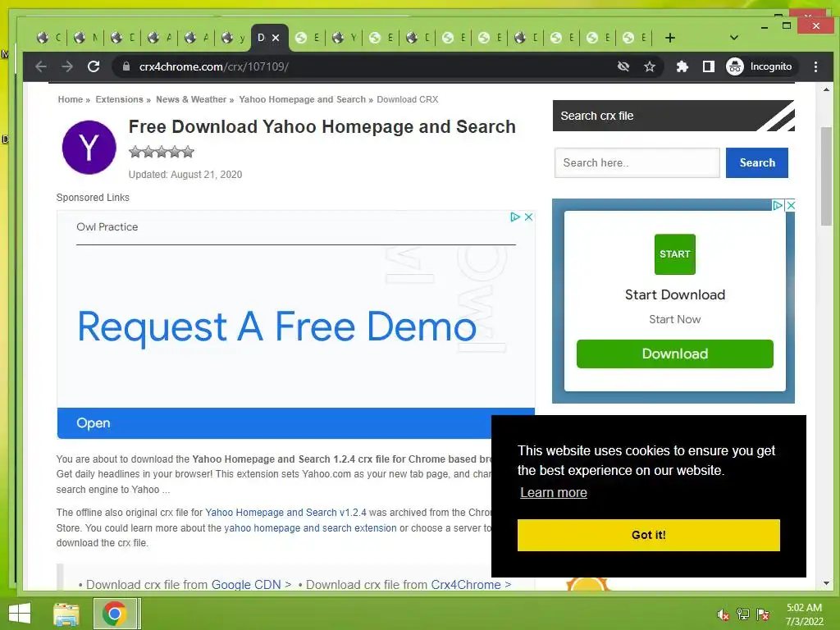Reload the current page
Viewport: 840px width, 630px height.
(94, 66)
